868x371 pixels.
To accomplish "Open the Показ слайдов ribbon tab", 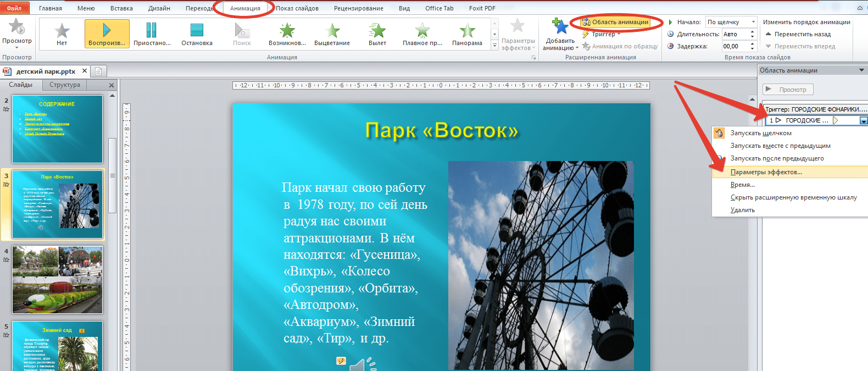I will (x=297, y=8).
